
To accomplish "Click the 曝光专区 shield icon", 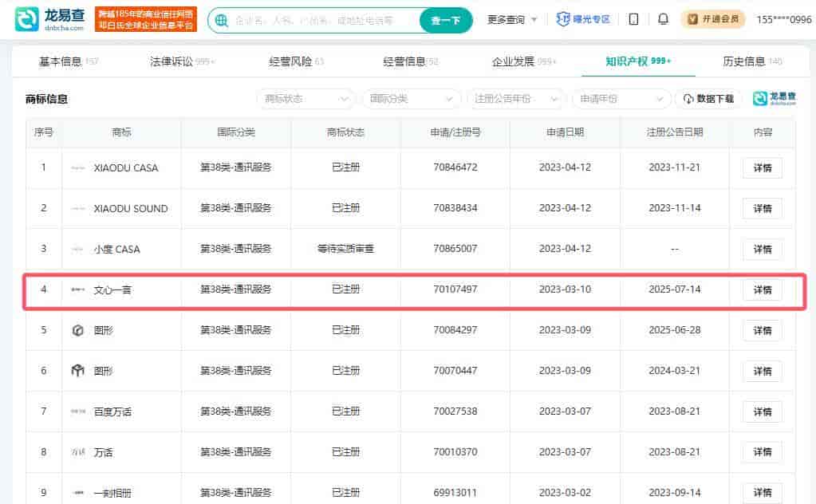I will (563, 19).
